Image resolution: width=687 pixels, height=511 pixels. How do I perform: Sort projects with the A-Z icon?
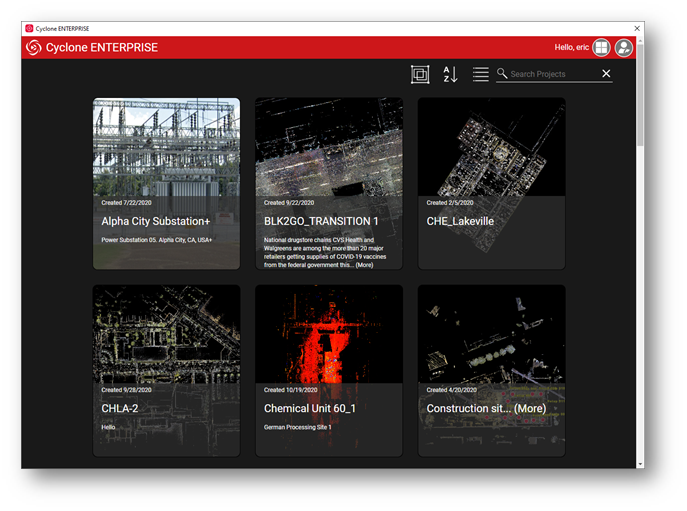(x=450, y=74)
